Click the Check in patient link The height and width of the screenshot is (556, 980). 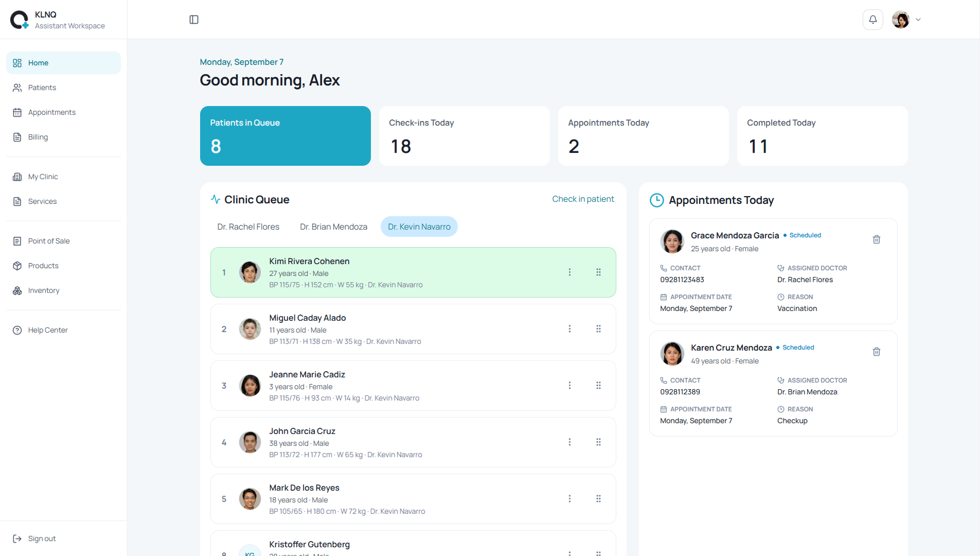click(583, 199)
